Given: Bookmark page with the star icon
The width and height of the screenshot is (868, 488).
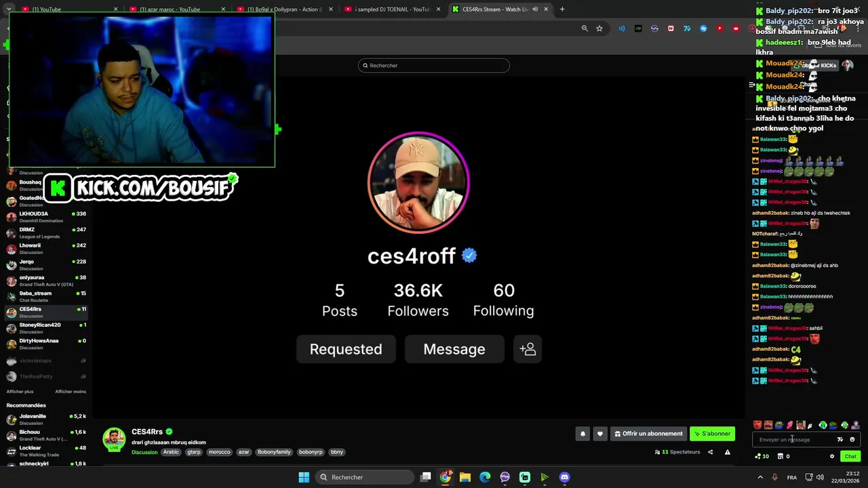Looking at the screenshot, I should pyautogui.click(x=599, y=28).
